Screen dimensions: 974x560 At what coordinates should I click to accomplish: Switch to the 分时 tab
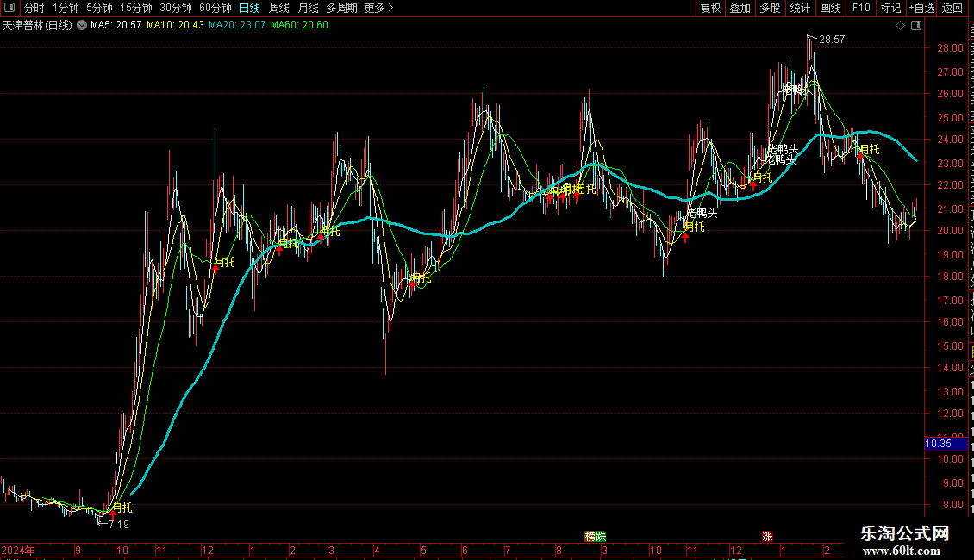(34, 8)
